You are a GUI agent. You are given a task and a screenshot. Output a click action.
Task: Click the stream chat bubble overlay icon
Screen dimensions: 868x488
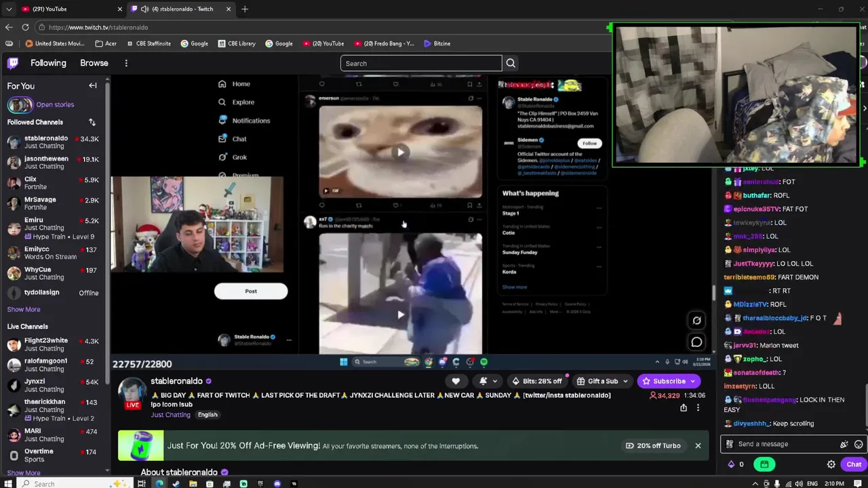[696, 342]
